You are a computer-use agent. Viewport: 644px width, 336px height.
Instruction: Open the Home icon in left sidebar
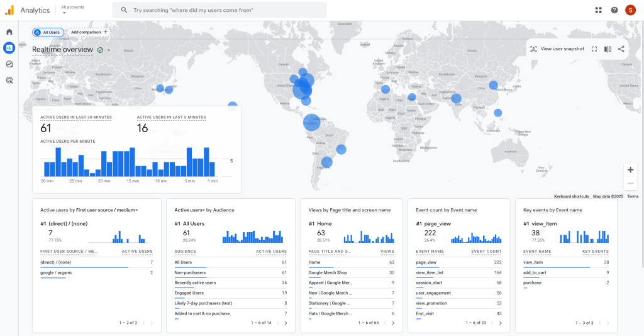click(9, 31)
